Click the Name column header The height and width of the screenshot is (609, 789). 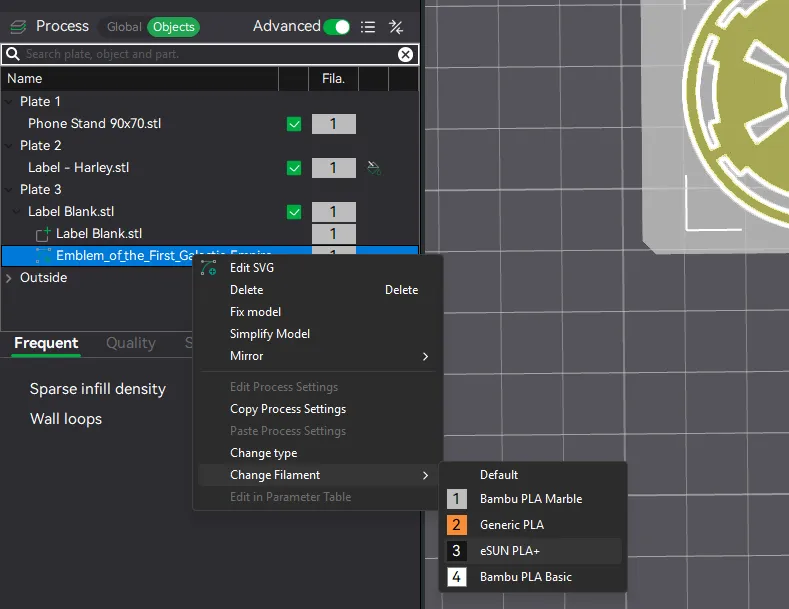(25, 79)
